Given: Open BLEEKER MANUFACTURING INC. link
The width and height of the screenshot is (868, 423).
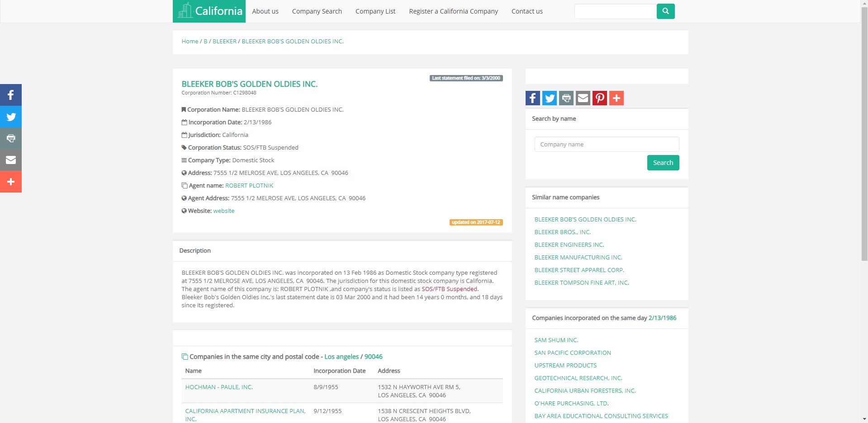Looking at the screenshot, I should pos(579,257).
